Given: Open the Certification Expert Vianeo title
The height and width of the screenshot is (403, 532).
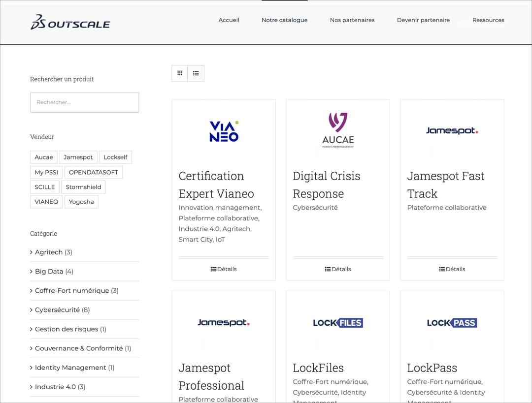Looking at the screenshot, I should pos(216,185).
